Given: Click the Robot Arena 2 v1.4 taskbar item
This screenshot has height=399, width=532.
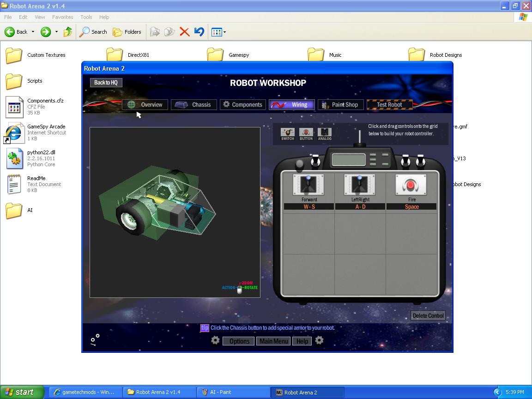Looking at the screenshot, I should click(x=159, y=392).
